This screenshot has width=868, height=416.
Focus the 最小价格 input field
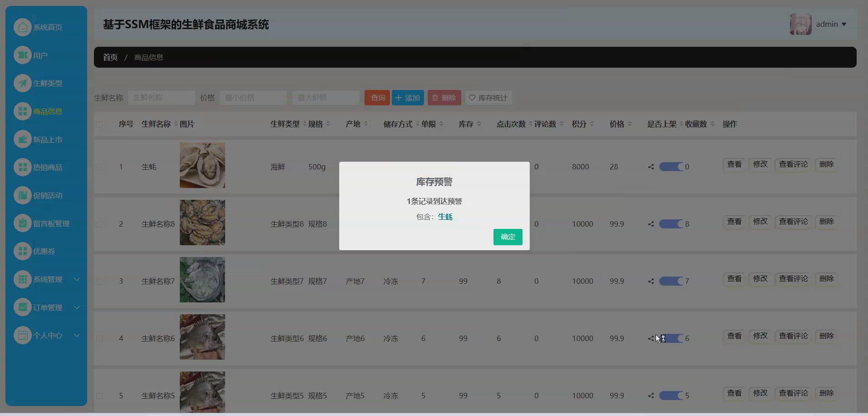(253, 98)
